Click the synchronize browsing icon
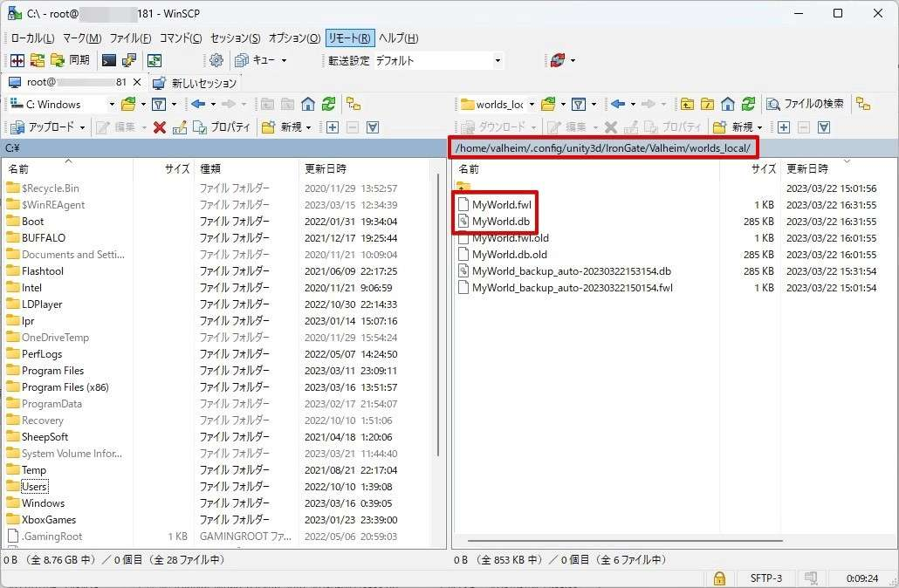Viewport: 899px width, 588px height. 154,59
